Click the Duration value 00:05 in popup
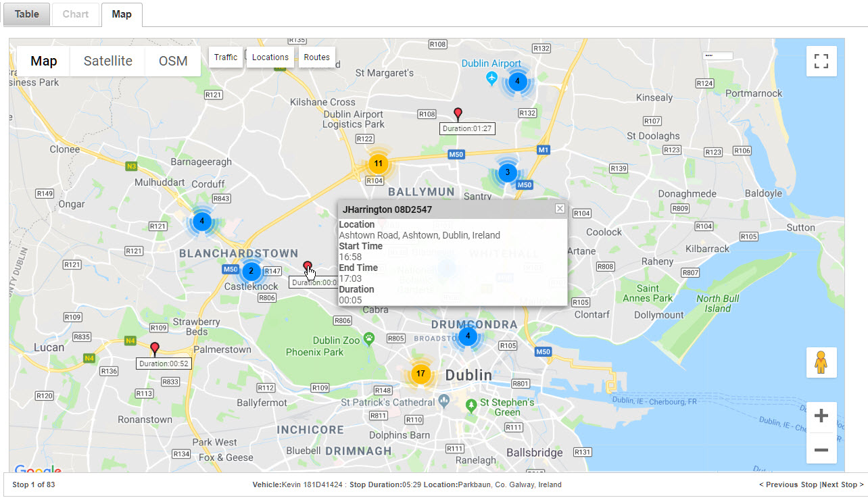 click(x=350, y=300)
